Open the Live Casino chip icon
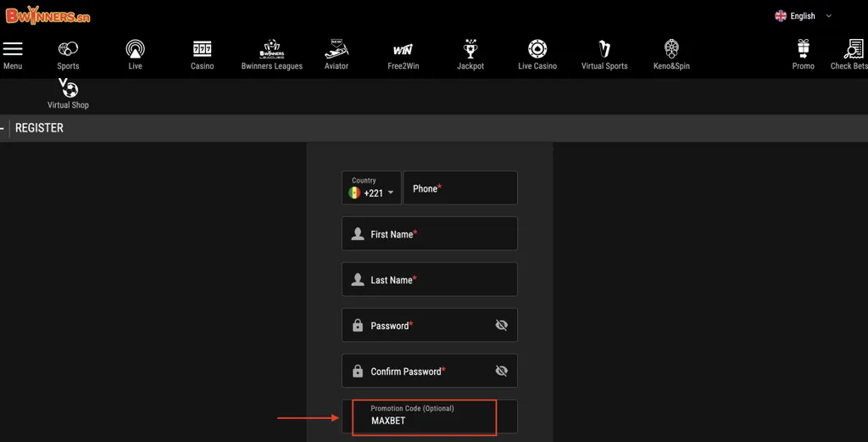 537,49
